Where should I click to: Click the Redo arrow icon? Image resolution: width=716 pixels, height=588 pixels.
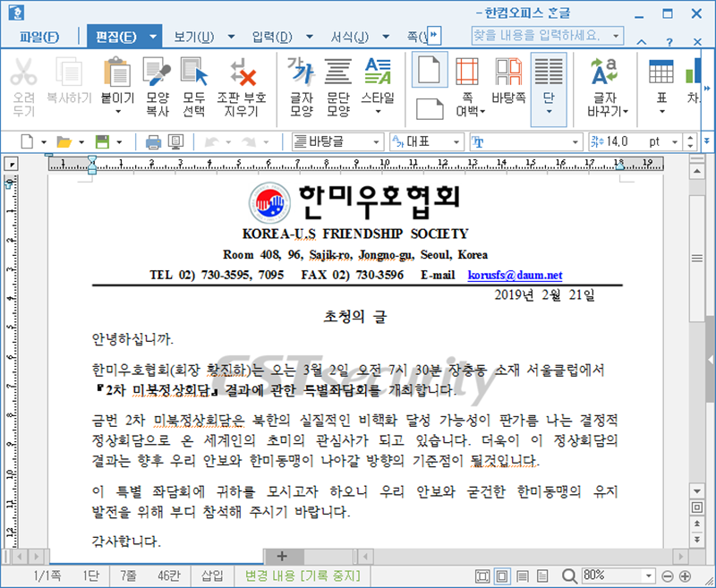coord(249,142)
